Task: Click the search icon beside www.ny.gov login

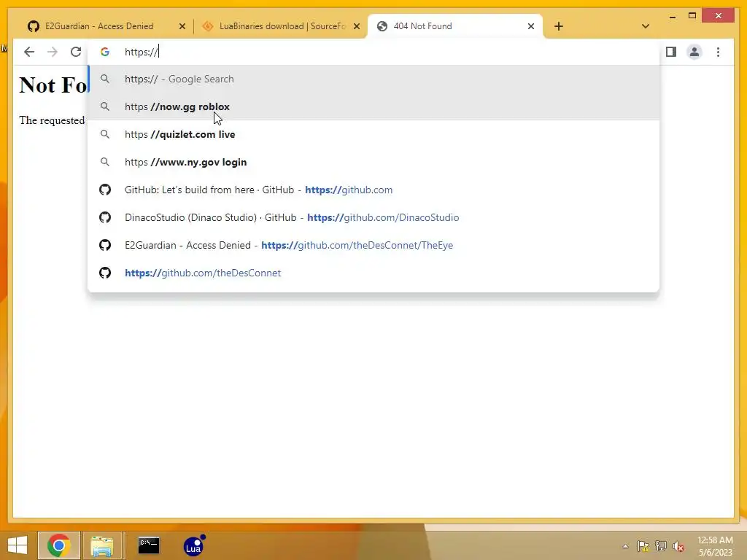Action: 105,162
